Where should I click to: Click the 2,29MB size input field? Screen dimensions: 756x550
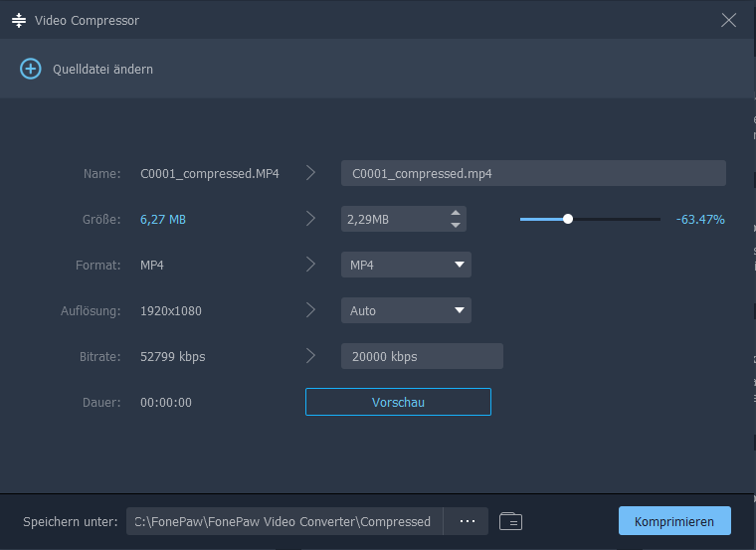tap(392, 219)
